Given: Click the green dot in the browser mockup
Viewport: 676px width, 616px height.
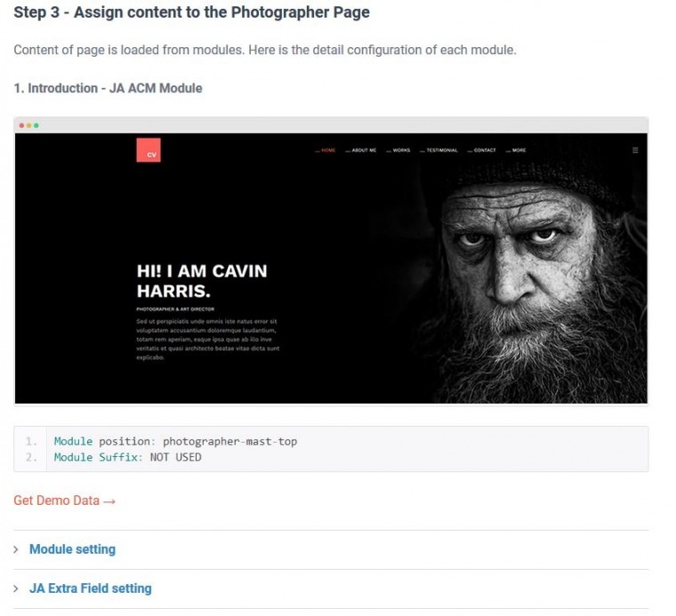Looking at the screenshot, I should coord(36,125).
